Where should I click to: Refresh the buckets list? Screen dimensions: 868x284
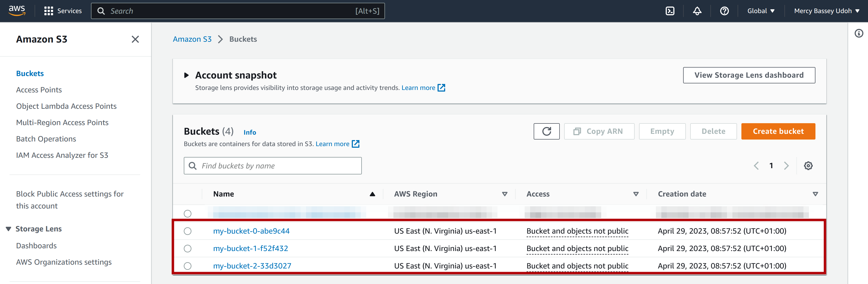546,131
